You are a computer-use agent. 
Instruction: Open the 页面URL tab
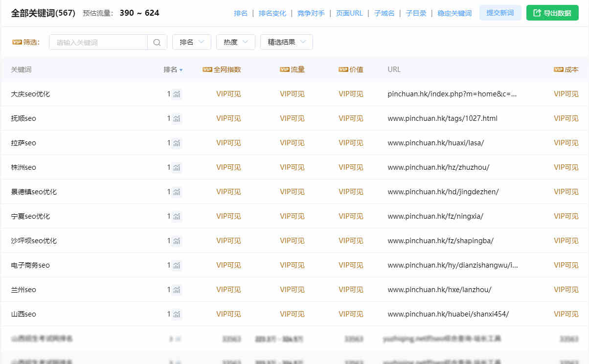click(x=349, y=13)
